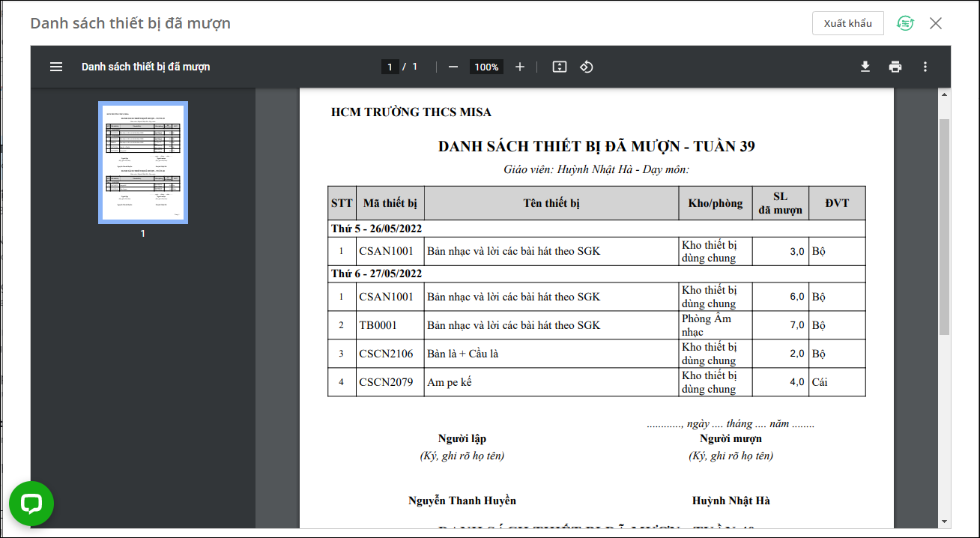Click the name 'Nguyễn Thanh Huyền'
Viewport: 980px width, 538px height.
tap(462, 501)
